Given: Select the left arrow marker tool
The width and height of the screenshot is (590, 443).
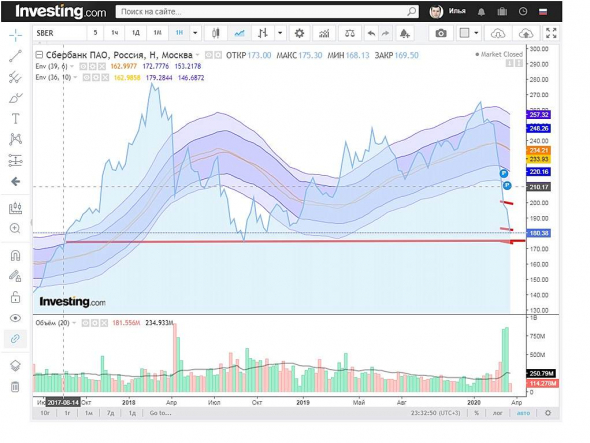Looking at the screenshot, I should click(15, 182).
